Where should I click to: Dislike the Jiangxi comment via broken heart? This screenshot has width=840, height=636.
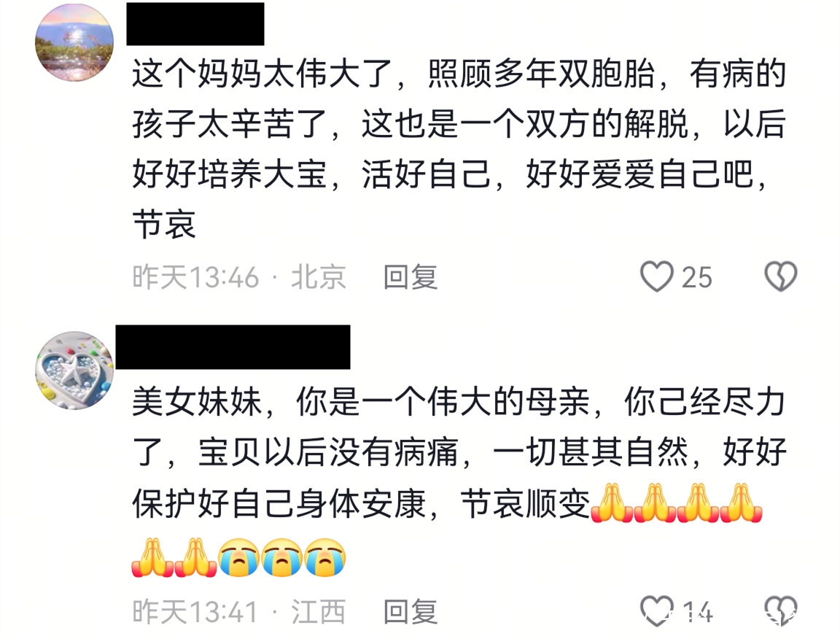(x=780, y=610)
